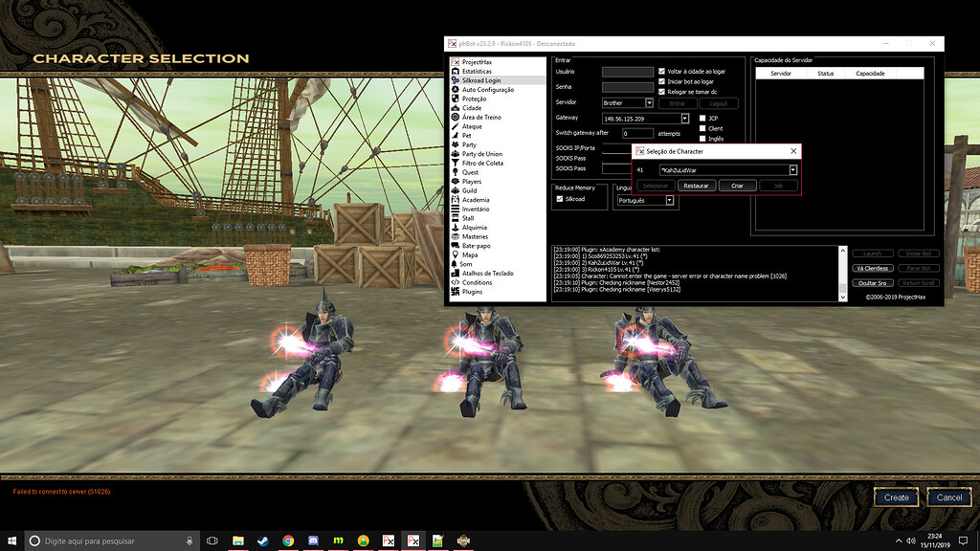Click the game's Create button
Viewport: 980px width, 551px height.
(x=896, y=497)
